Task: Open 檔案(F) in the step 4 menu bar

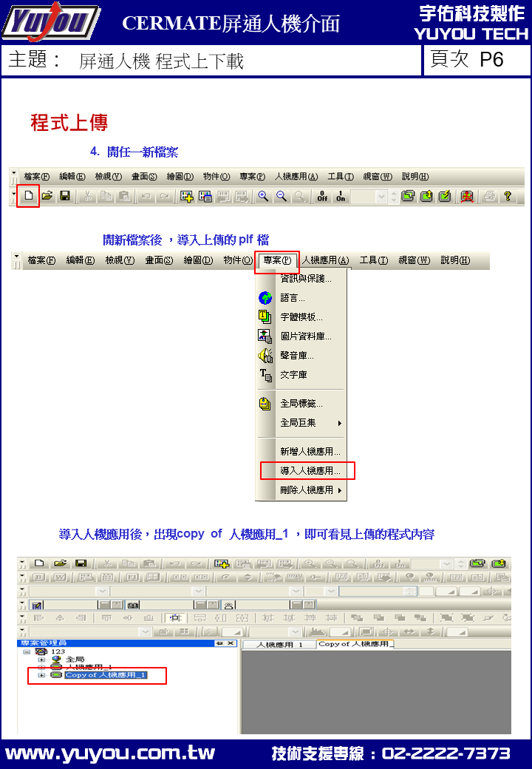Action: coord(37,177)
